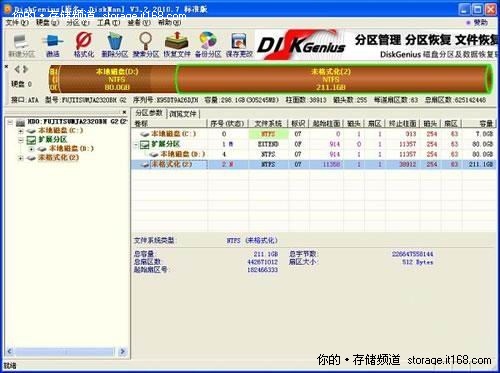Click the 格式化 (format) toolbar icon
The width and height of the screenshot is (500, 373).
coord(84,45)
